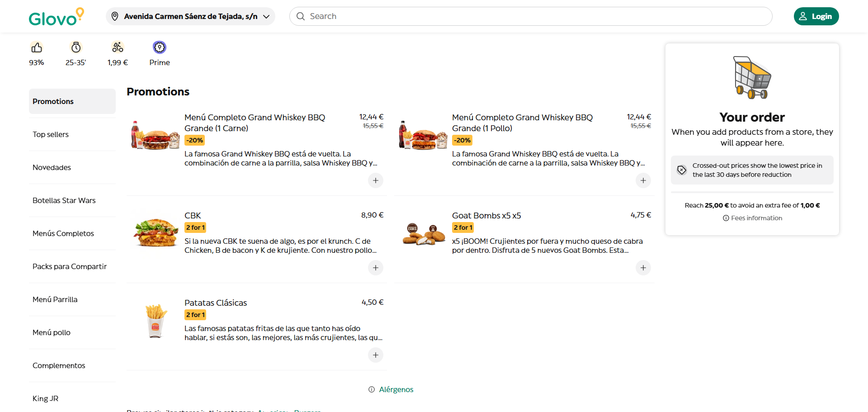Click the delivery time clock icon
The width and height of the screenshot is (868, 412).
tap(76, 47)
